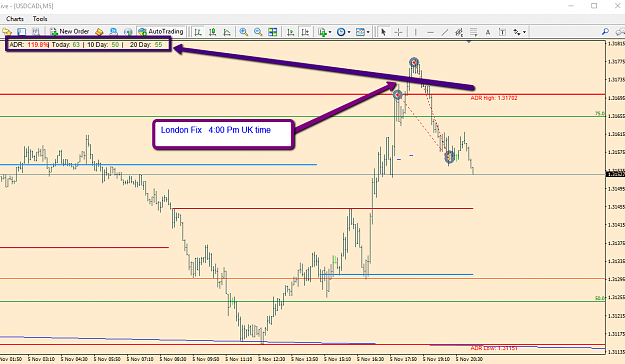This screenshot has height=364, width=625.
Task: Open the Templates icon
Action: click(x=360, y=32)
